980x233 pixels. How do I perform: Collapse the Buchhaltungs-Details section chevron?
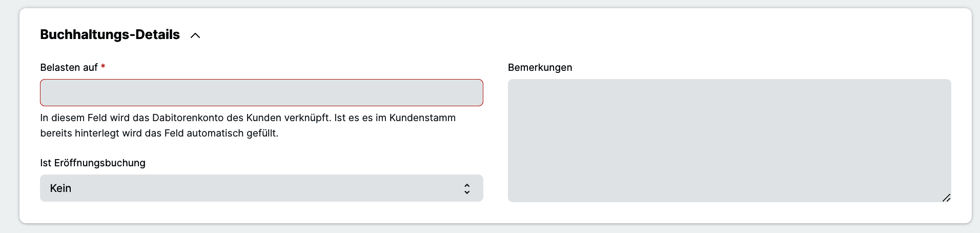pyautogui.click(x=195, y=35)
